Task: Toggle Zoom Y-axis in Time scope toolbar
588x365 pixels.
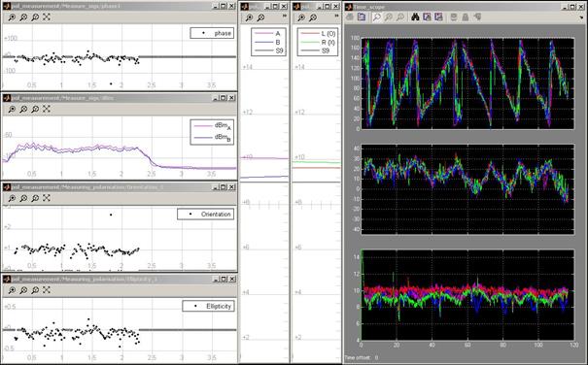Action: pyautogui.click(x=400, y=17)
